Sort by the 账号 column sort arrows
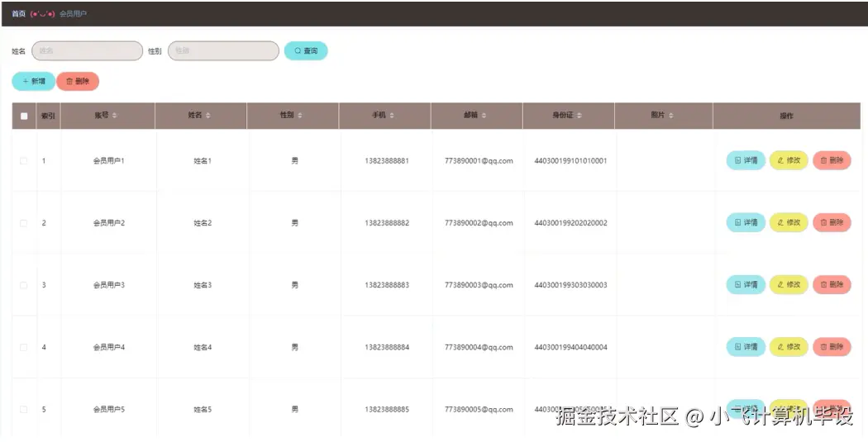 (115, 116)
